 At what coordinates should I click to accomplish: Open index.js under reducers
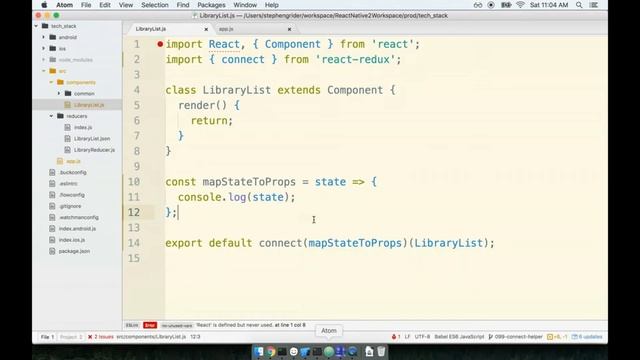coord(83,127)
